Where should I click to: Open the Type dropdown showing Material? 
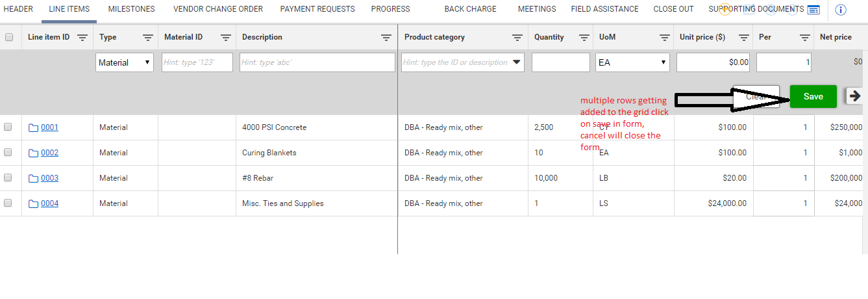[125, 63]
